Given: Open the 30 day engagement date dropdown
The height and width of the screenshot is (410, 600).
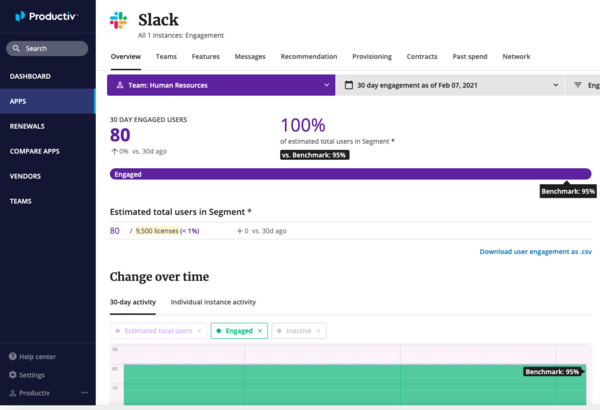Looking at the screenshot, I should tap(450, 85).
